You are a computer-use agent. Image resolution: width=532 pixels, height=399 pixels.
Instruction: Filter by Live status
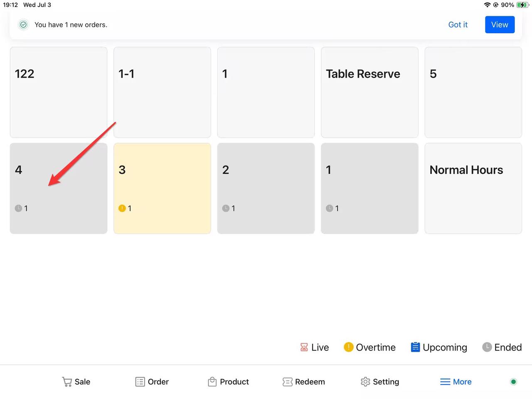point(315,347)
